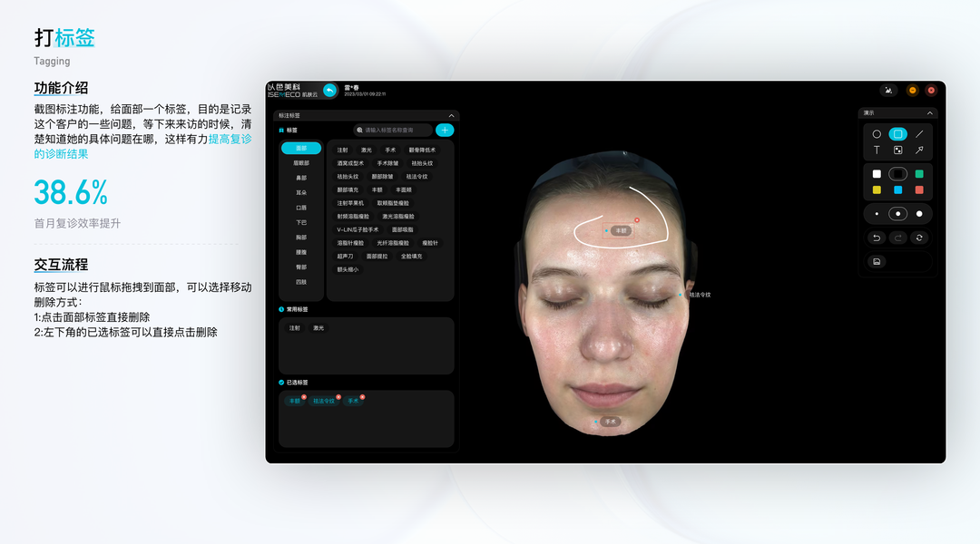
Task: Select the 瘦脸针 tag
Action: [430, 243]
